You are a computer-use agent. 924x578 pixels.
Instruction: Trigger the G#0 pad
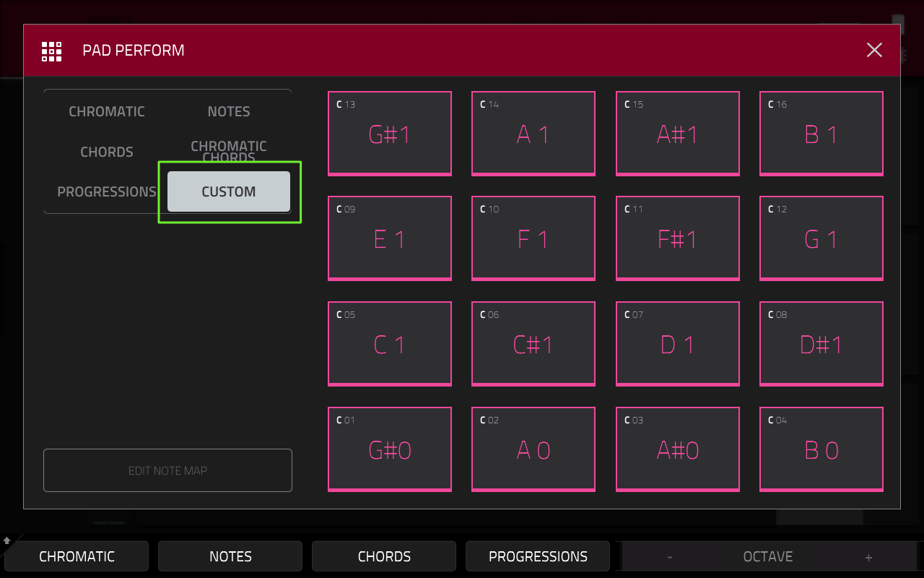[x=389, y=449]
